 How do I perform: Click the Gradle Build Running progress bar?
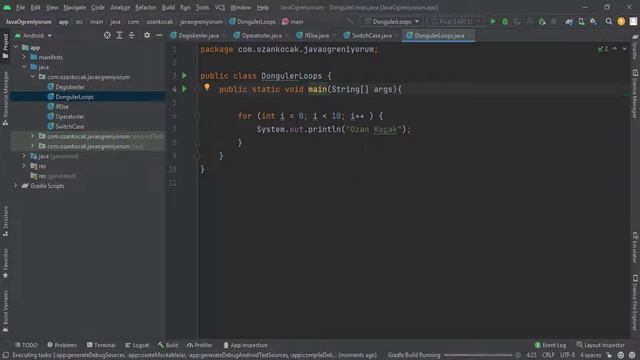point(478,355)
